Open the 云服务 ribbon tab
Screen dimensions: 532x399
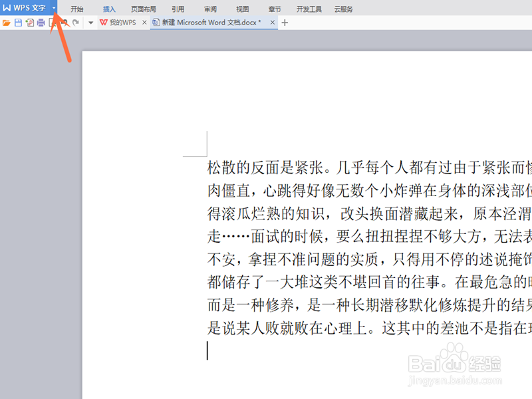343,9
